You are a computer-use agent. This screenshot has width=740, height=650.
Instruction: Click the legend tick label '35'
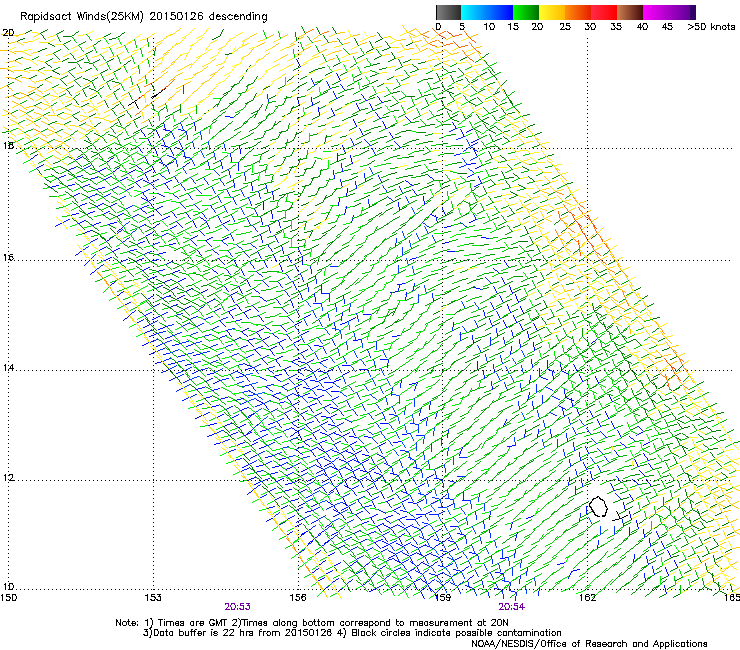coord(616,27)
